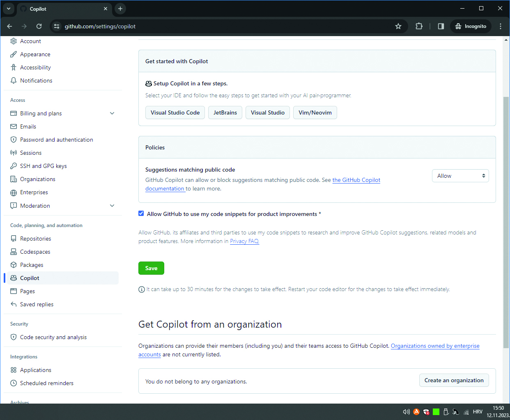Screen dimensions: 510x420
Task: Open the Copilot settings page
Action: (63, 278)
